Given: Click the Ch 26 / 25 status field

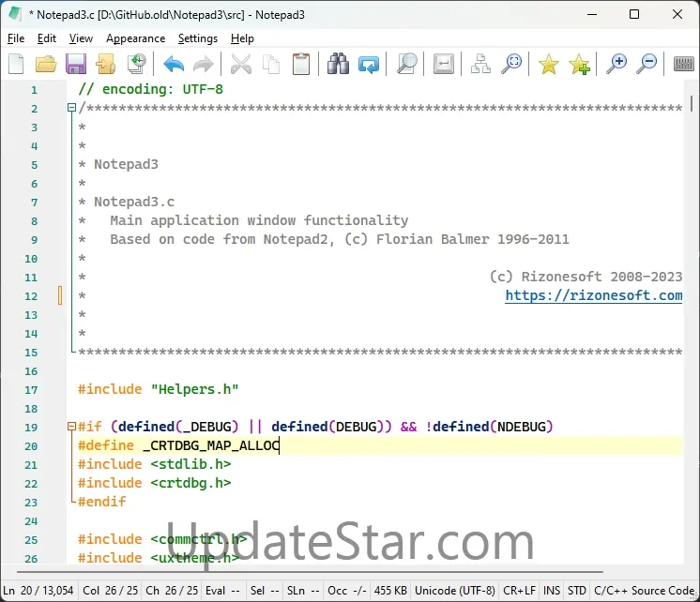Looking at the screenshot, I should tap(172, 591).
